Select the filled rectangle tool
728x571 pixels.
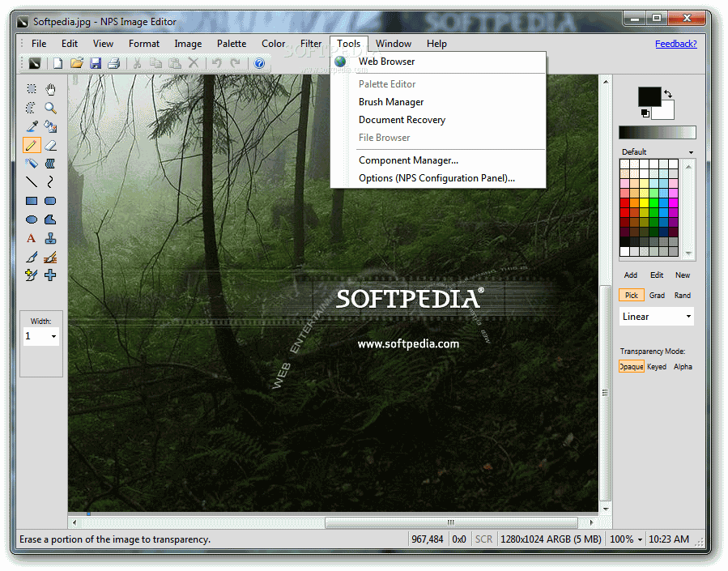pos(32,201)
